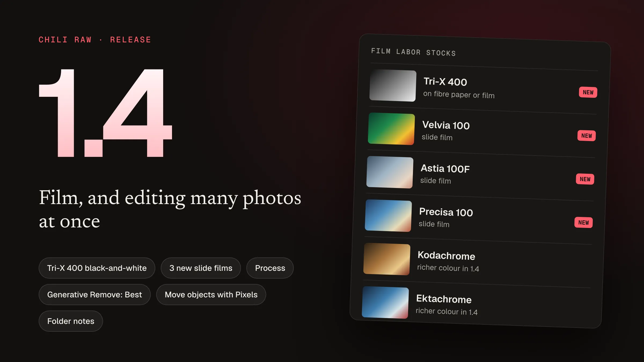This screenshot has height=362, width=644.
Task: Click the NEW badge on Tri-X 400
Action: click(x=588, y=92)
